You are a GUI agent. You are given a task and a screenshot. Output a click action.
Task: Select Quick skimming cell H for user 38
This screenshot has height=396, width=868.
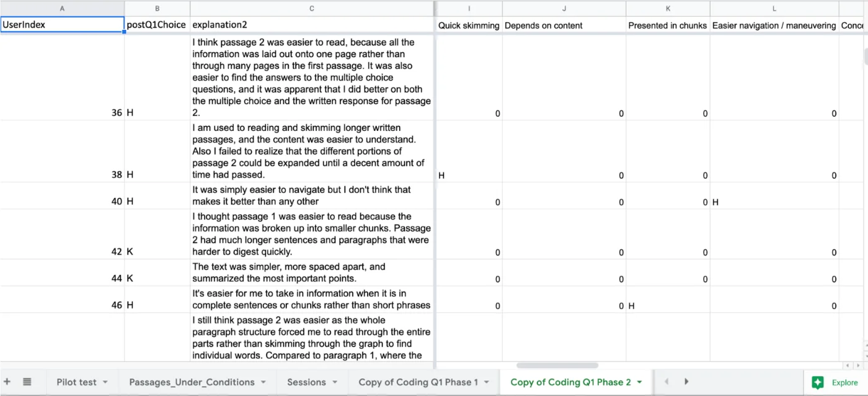(x=469, y=151)
